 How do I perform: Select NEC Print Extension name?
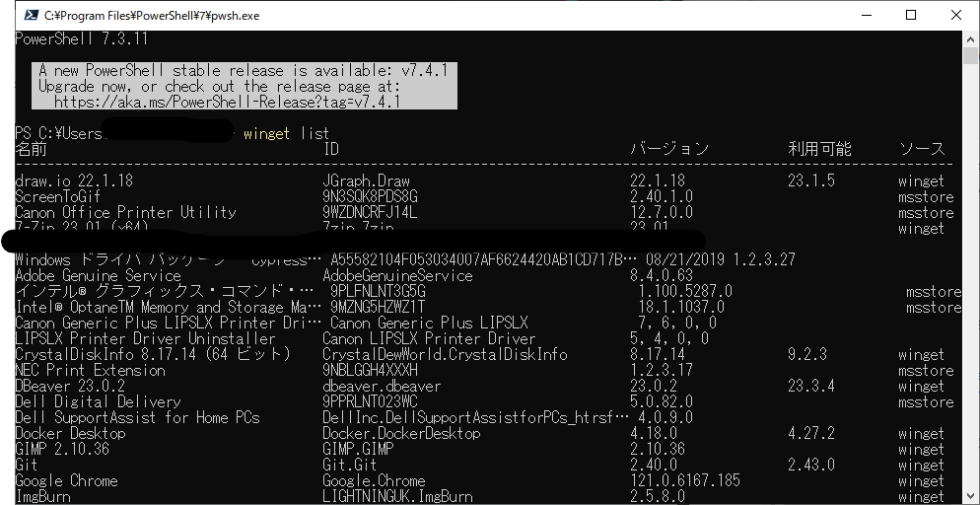click(x=90, y=370)
